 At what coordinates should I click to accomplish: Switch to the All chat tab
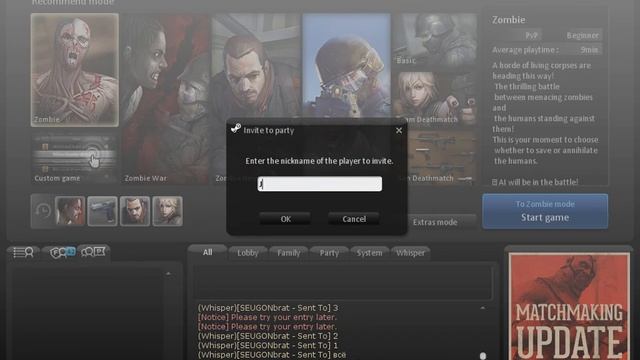207,252
